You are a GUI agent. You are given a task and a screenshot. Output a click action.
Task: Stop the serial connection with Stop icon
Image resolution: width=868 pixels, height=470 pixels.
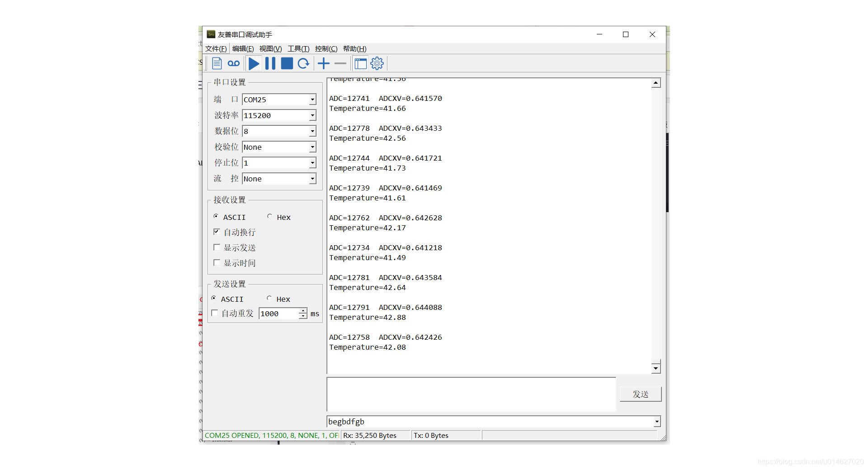tap(287, 63)
